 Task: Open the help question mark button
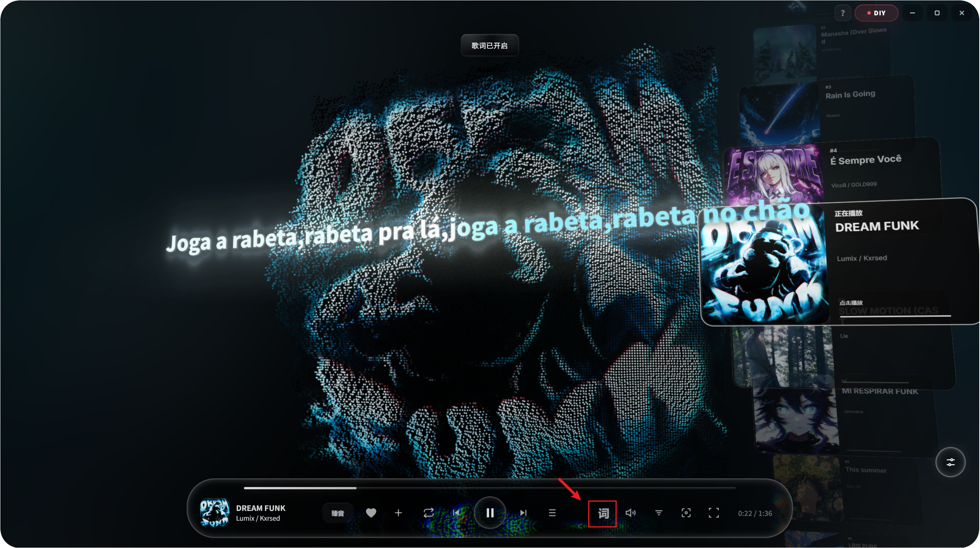point(843,13)
